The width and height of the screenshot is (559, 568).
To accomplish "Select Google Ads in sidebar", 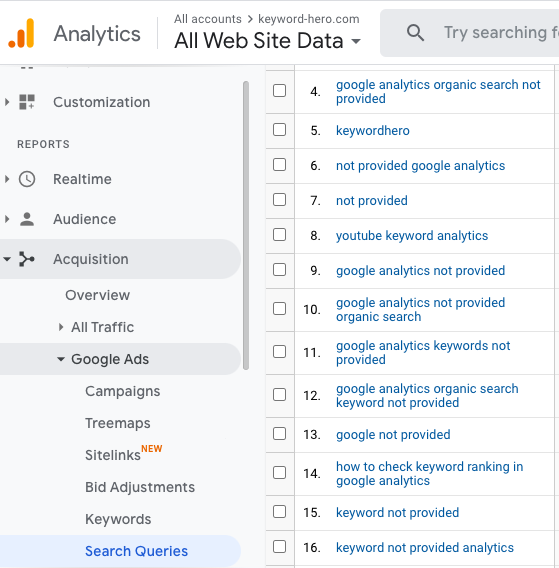I will click(110, 359).
